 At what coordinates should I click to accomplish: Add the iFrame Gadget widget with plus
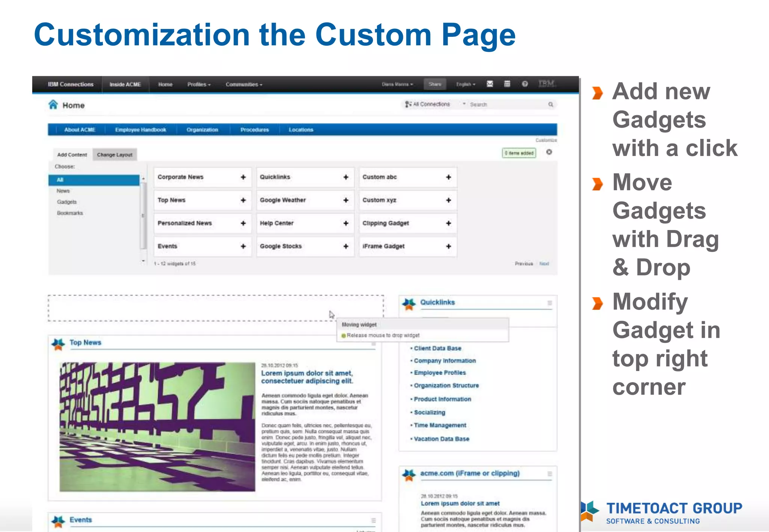(448, 246)
